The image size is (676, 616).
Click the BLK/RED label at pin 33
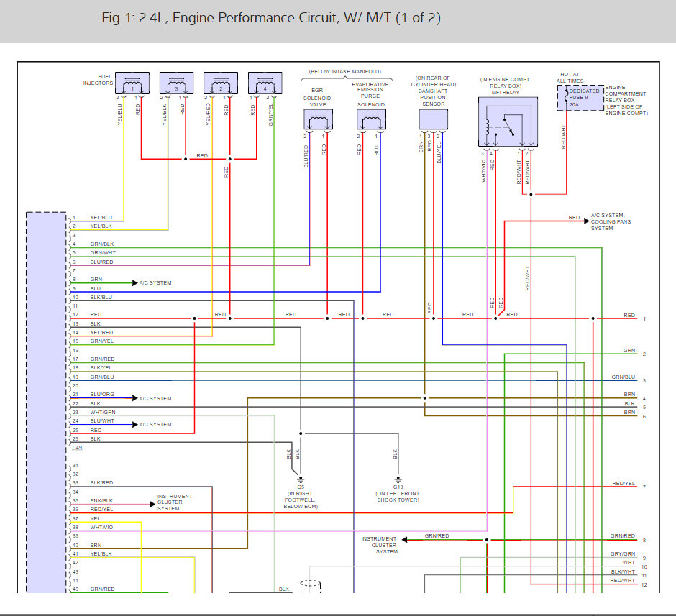pyautogui.click(x=101, y=483)
